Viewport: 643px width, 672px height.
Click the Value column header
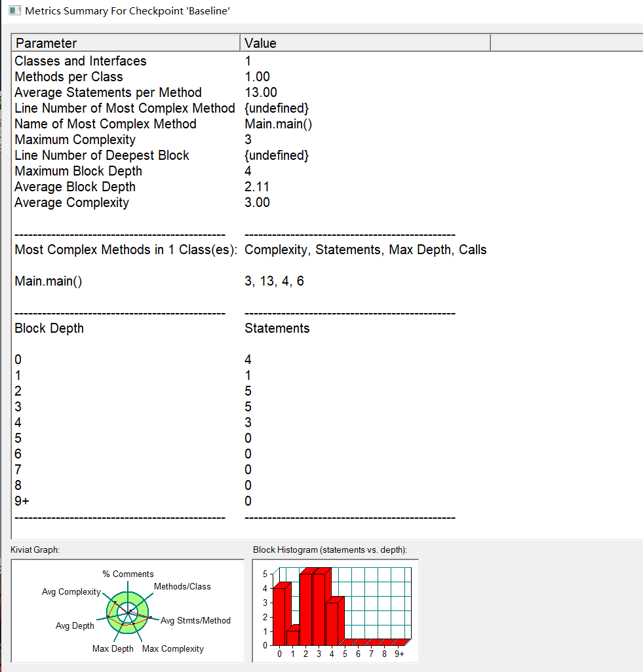[365, 43]
